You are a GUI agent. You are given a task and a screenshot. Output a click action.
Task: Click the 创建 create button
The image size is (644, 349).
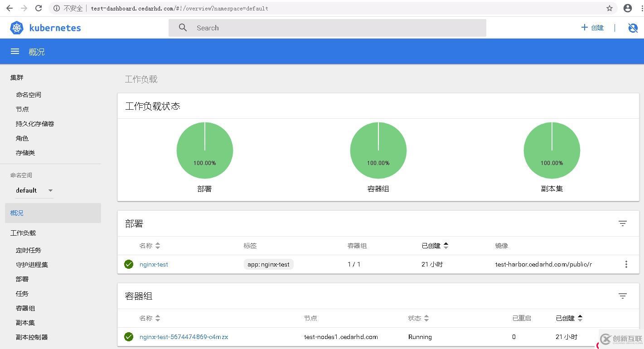click(x=592, y=28)
